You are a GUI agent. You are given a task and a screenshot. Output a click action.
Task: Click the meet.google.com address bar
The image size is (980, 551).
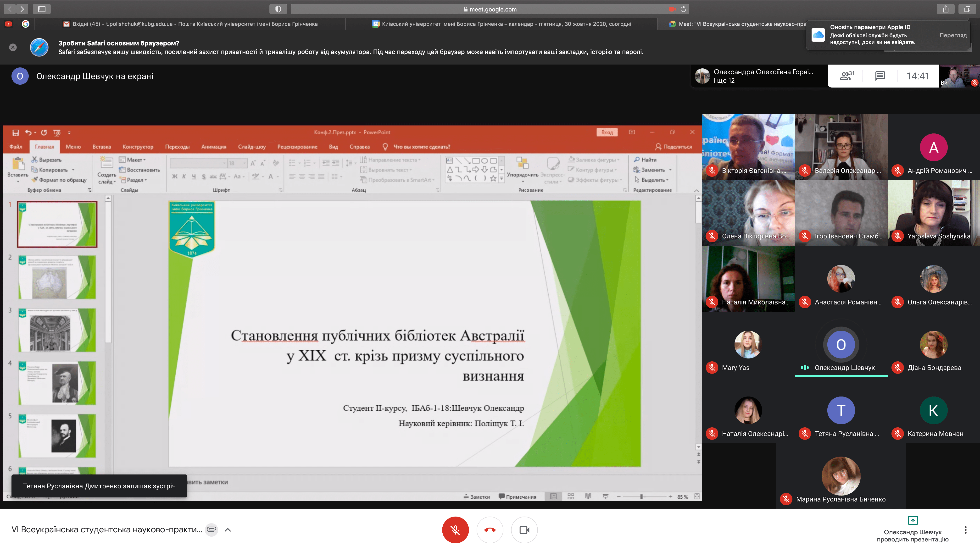pyautogui.click(x=491, y=9)
